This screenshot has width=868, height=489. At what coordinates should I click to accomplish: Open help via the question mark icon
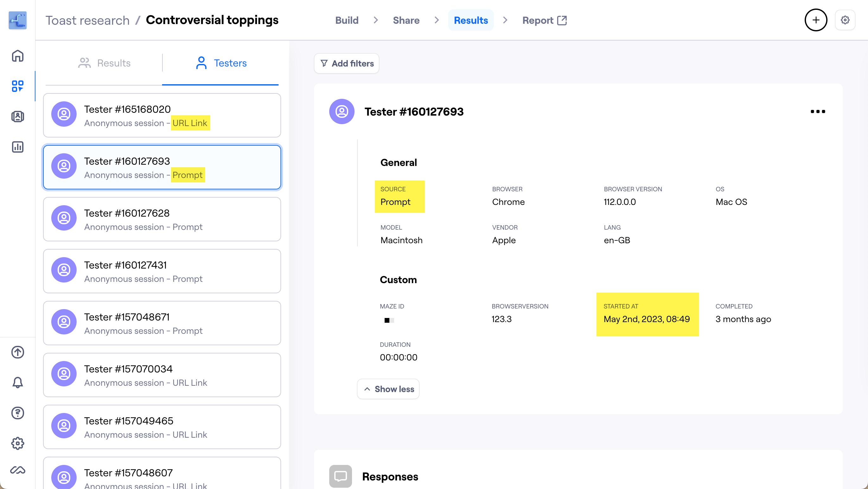[x=17, y=413]
